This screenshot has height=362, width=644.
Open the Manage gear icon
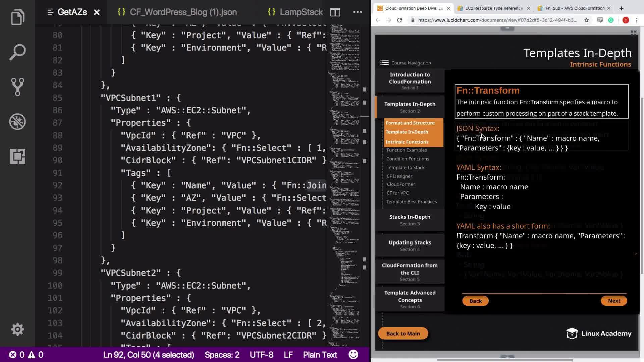pyautogui.click(x=17, y=329)
